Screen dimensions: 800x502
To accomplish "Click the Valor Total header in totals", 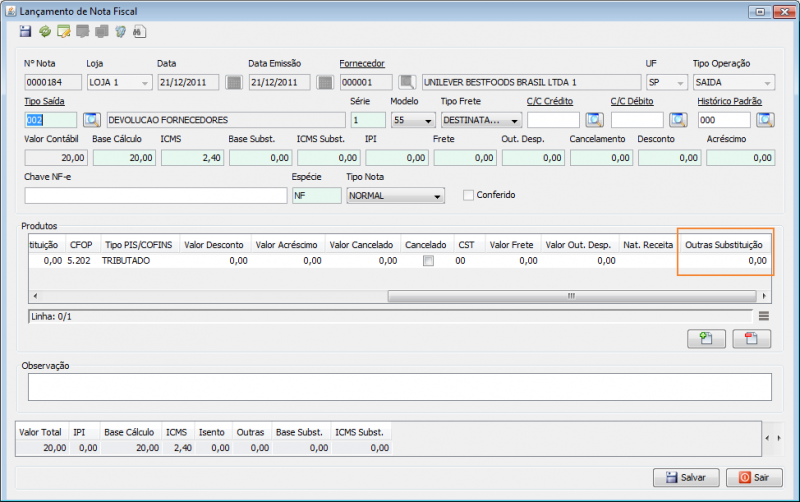I will (40, 432).
